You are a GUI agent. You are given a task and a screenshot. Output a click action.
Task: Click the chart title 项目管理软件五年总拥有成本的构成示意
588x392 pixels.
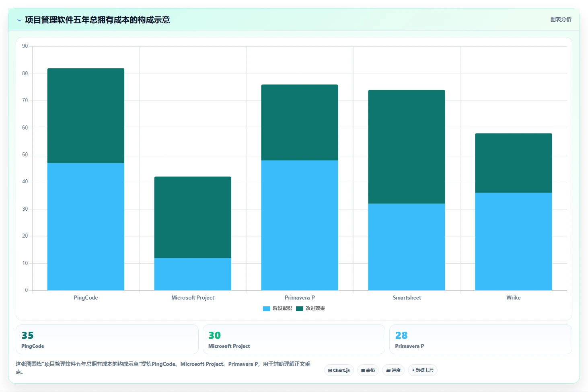97,20
